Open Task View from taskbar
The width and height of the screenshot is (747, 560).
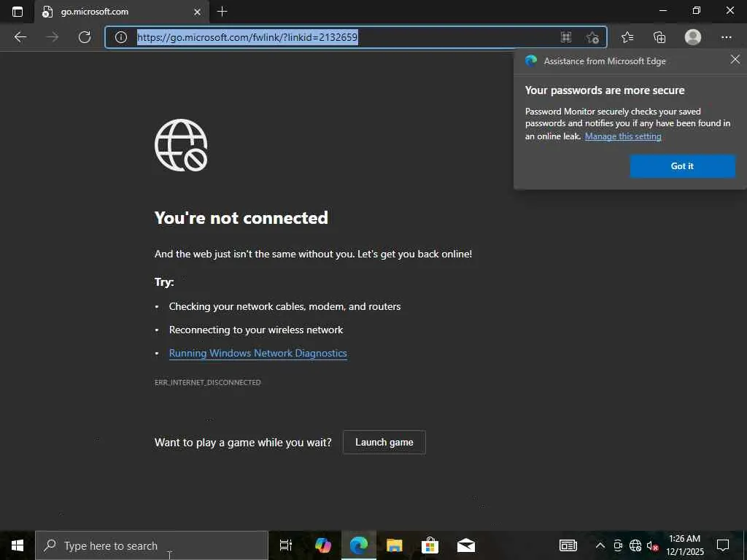pos(285,545)
